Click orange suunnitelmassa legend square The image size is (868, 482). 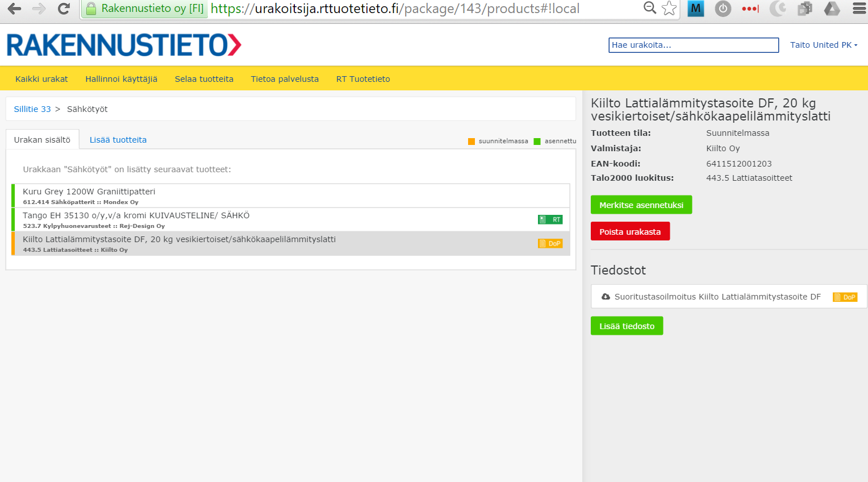pyautogui.click(x=471, y=142)
